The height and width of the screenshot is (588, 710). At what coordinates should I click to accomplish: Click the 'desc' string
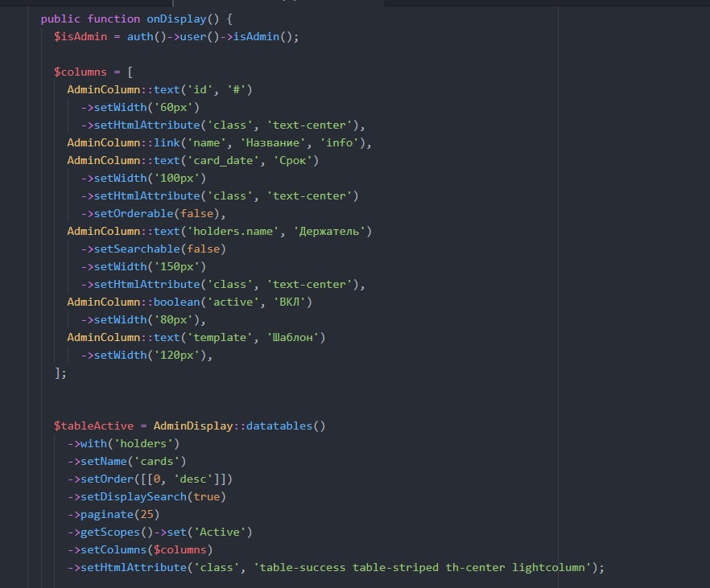193,479
